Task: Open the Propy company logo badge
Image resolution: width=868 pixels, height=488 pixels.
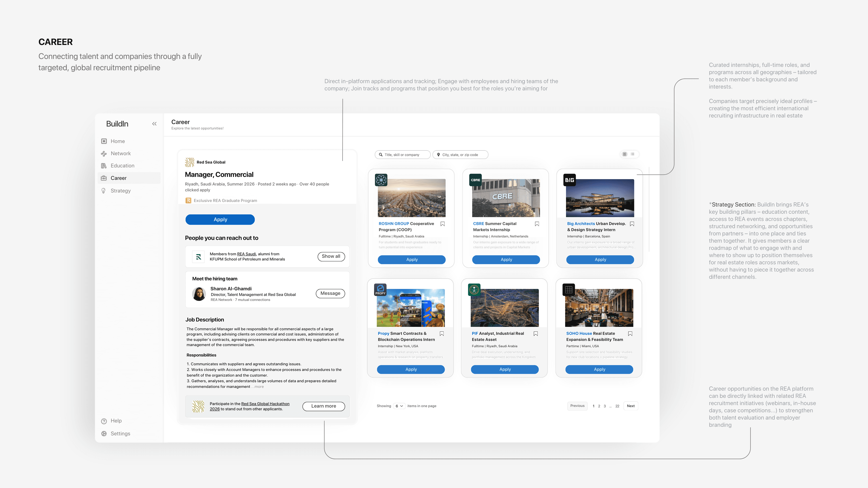Action: point(380,290)
